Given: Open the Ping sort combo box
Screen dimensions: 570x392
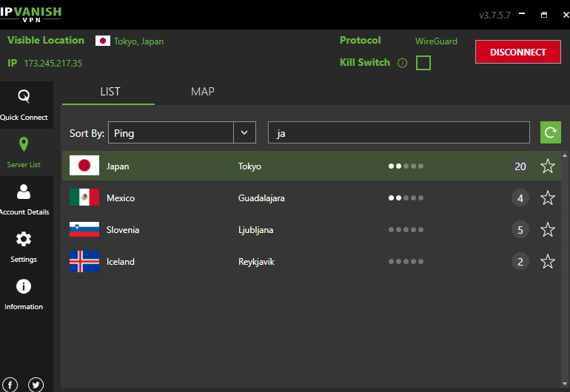Looking at the screenshot, I should click(182, 132).
